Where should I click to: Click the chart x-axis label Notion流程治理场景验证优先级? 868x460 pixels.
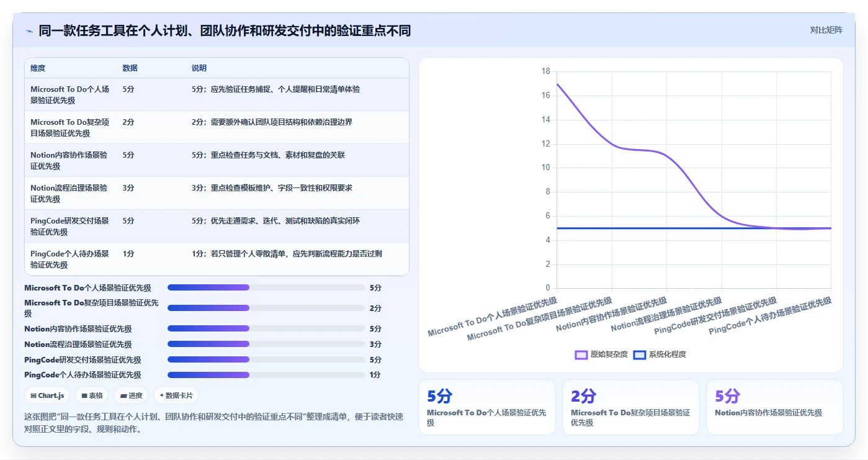666,314
